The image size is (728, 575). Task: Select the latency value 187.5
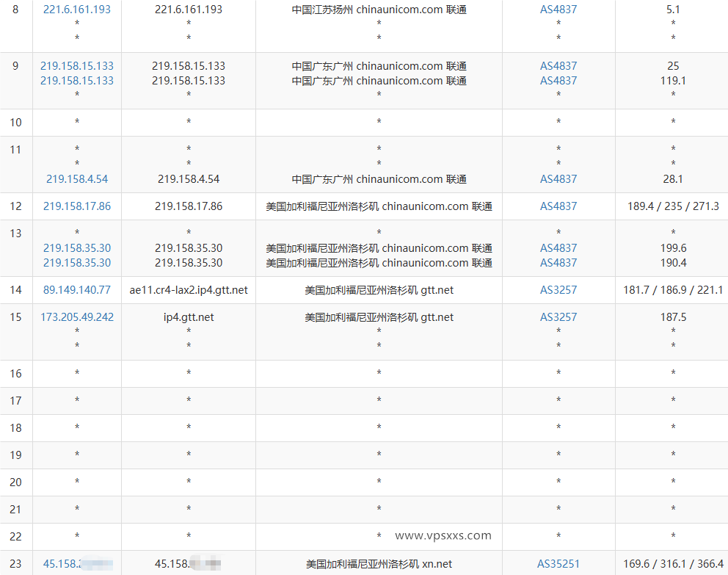pos(673,317)
